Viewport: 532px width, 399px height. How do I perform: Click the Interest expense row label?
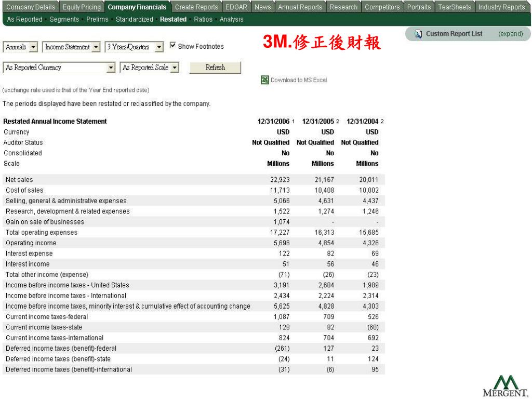(29, 254)
